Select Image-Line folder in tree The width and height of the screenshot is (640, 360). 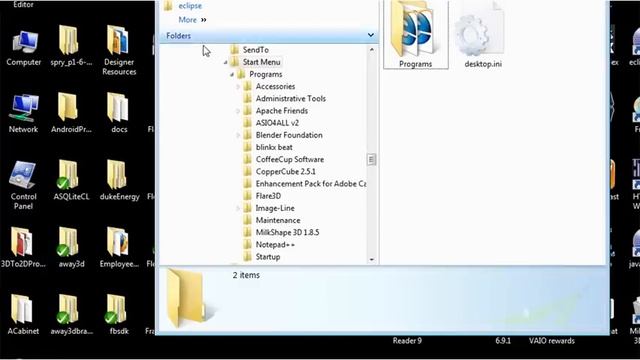tap(275, 208)
